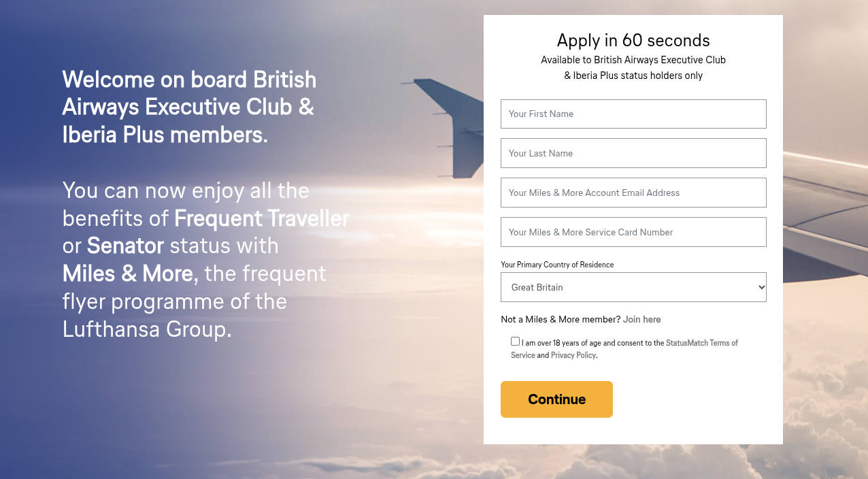Screen dimensions: 868x479
Task: Click the Your First Name field
Action: tap(633, 114)
